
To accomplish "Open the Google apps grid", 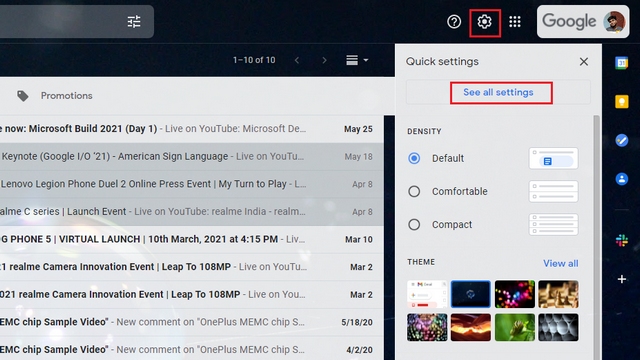I will click(515, 22).
